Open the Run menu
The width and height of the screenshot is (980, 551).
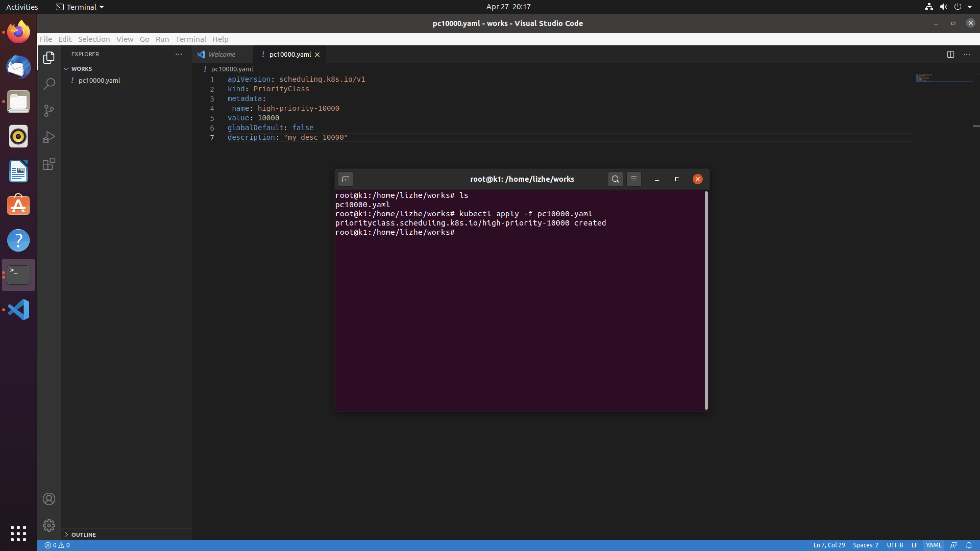(x=162, y=39)
